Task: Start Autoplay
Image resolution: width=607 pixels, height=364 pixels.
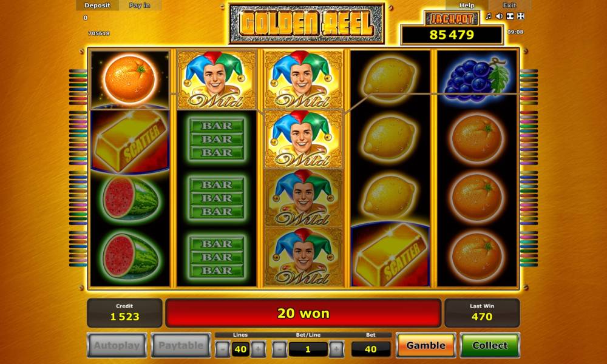Action: pyautogui.click(x=117, y=345)
